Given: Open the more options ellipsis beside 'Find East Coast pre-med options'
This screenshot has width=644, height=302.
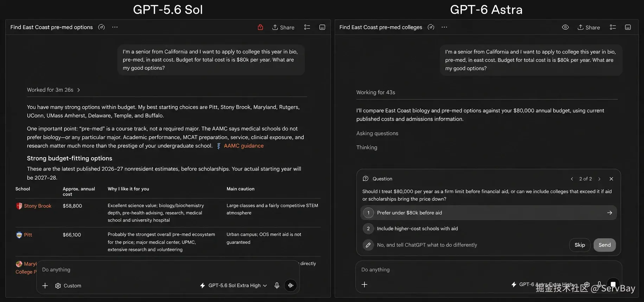Looking at the screenshot, I should point(115,27).
